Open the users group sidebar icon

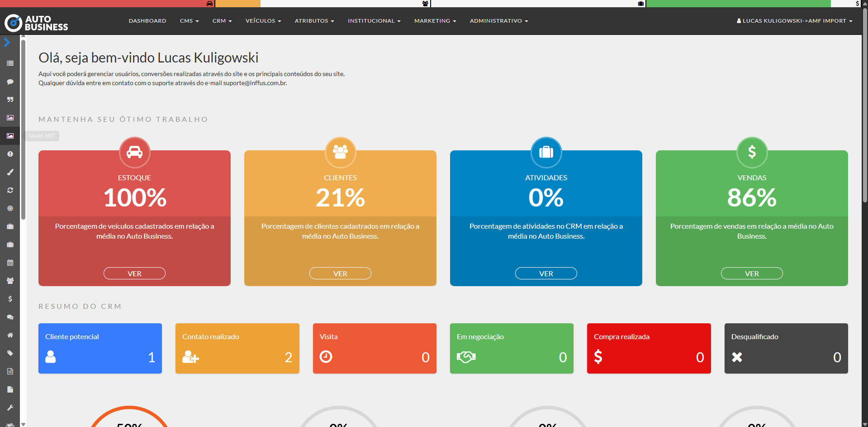10,281
